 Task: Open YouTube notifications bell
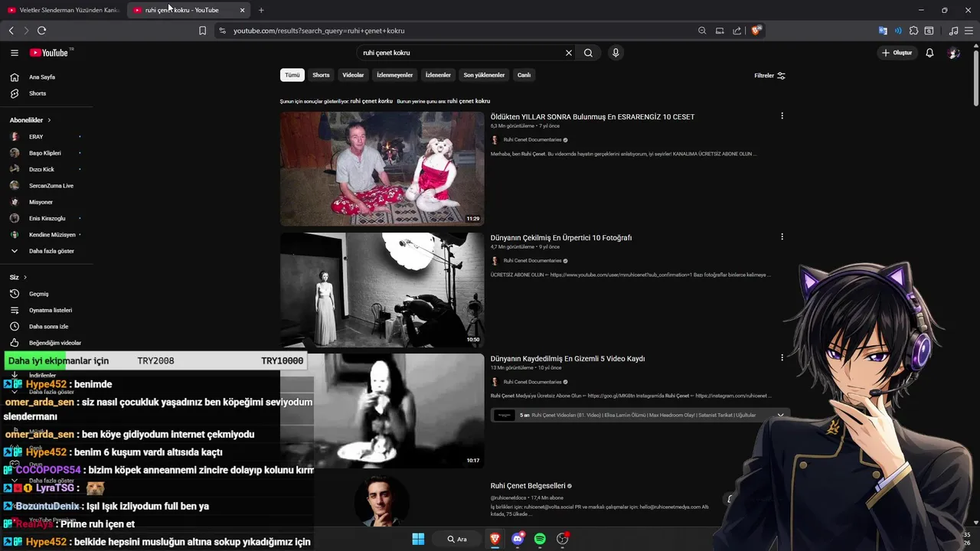(x=929, y=53)
